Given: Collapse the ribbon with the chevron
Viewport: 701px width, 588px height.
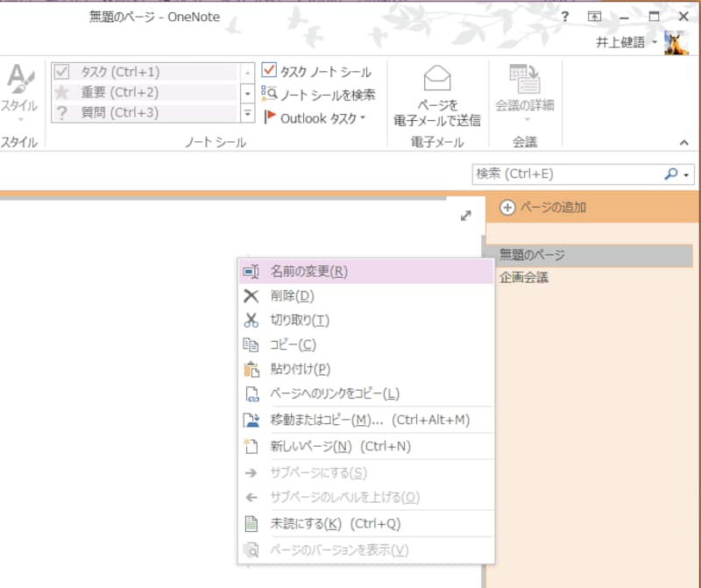Looking at the screenshot, I should [684, 142].
